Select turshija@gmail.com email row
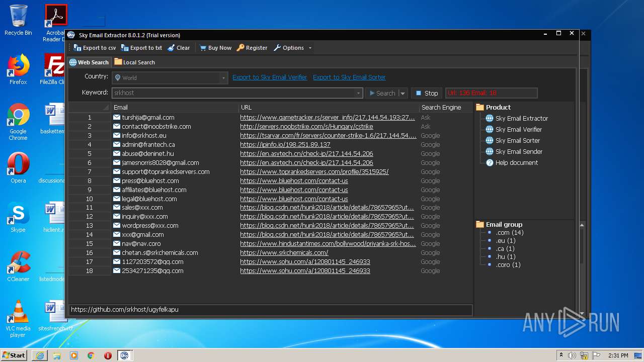This screenshot has width=644, height=362. (x=148, y=118)
